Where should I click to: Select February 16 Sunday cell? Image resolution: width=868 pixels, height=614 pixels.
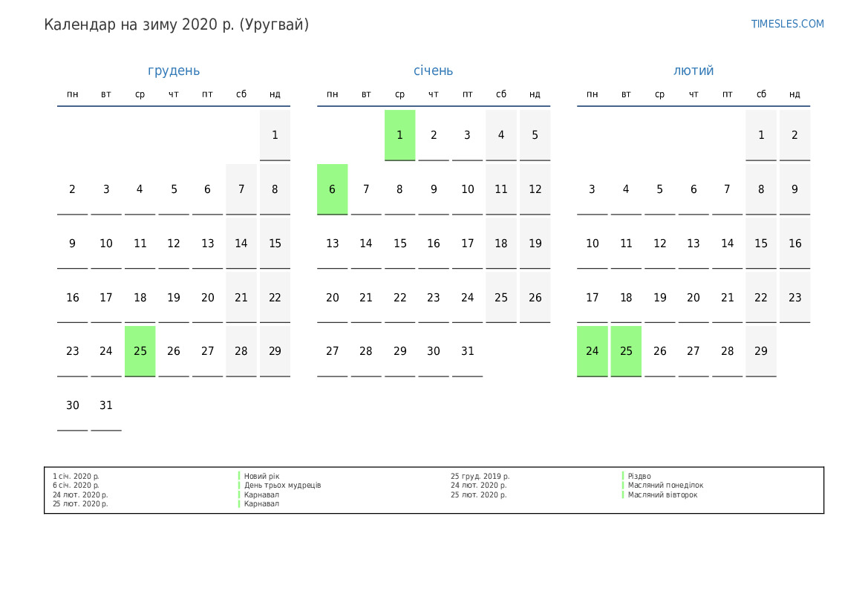coord(795,243)
